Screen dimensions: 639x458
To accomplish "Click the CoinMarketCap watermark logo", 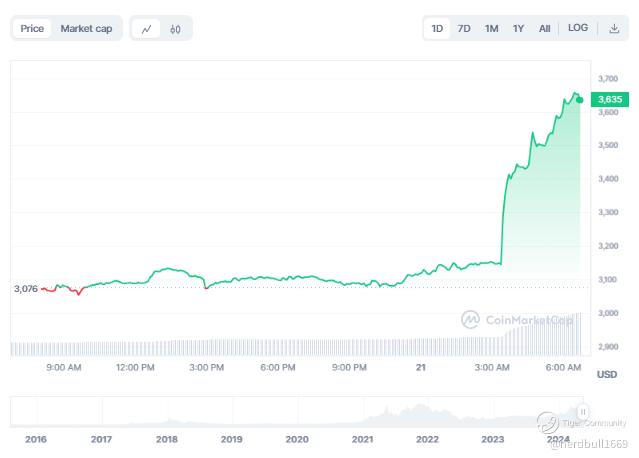I will tap(517, 320).
